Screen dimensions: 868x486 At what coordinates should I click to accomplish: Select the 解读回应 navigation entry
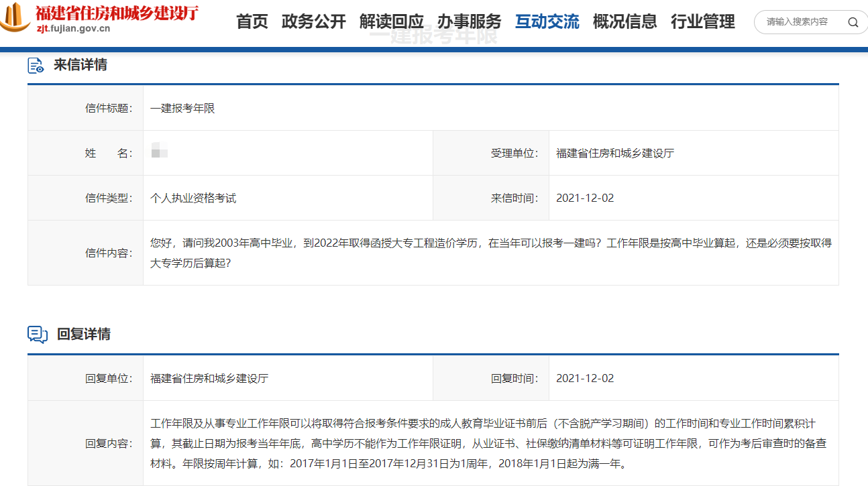[391, 21]
